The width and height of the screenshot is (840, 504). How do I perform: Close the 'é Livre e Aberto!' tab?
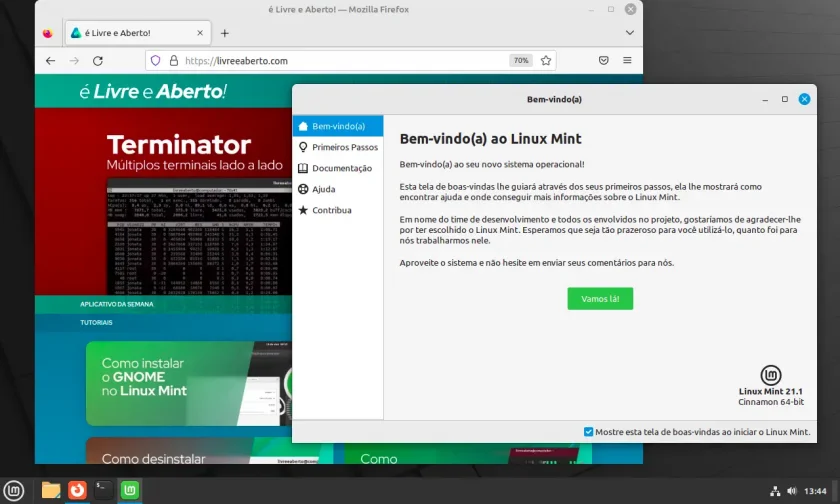[x=200, y=33]
